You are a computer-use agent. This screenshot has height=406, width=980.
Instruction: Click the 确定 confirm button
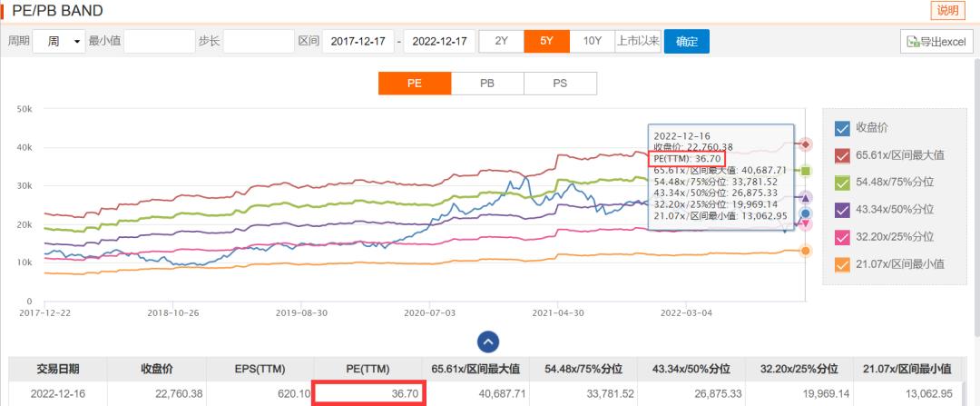click(686, 41)
